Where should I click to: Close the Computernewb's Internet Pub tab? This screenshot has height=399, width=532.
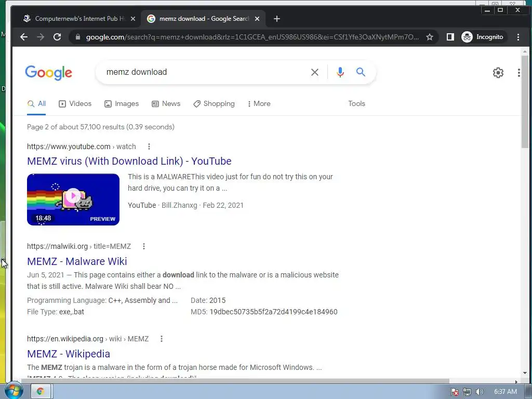[133, 19]
